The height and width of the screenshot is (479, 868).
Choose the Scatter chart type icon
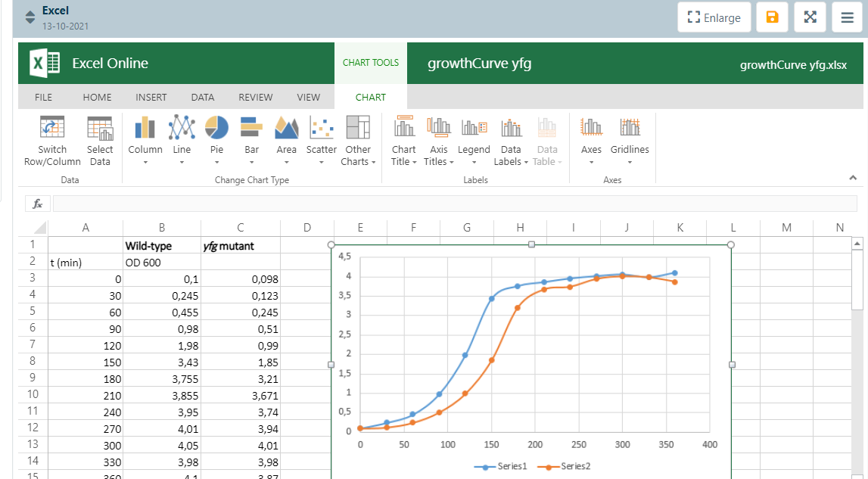click(x=322, y=128)
